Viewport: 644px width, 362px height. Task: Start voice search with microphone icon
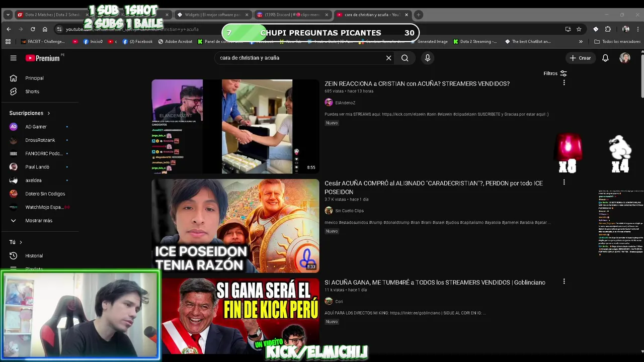[428, 58]
